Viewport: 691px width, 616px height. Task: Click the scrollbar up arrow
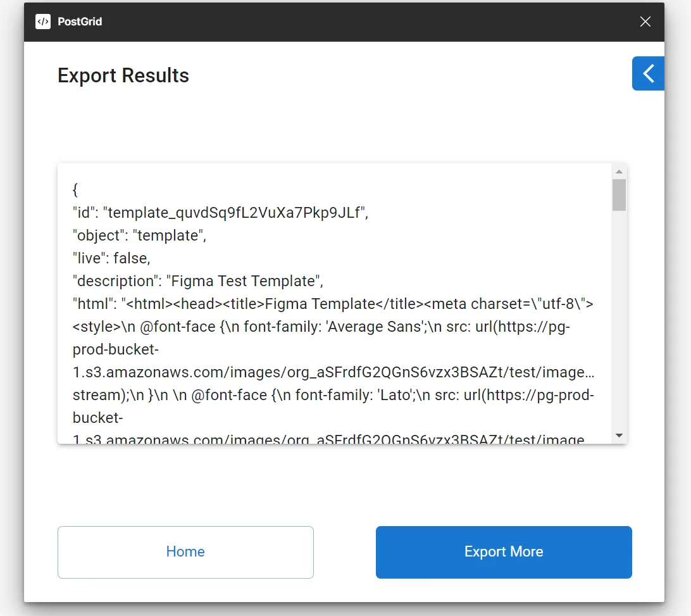[x=619, y=171]
